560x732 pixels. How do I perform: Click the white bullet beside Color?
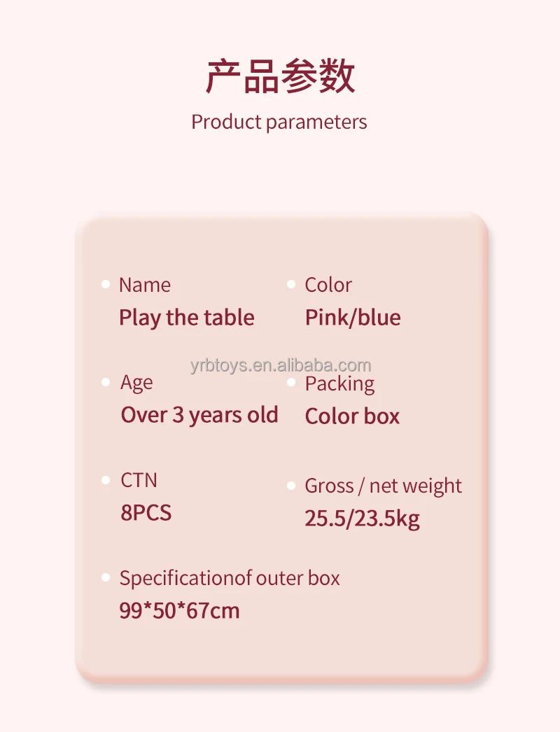[291, 284]
